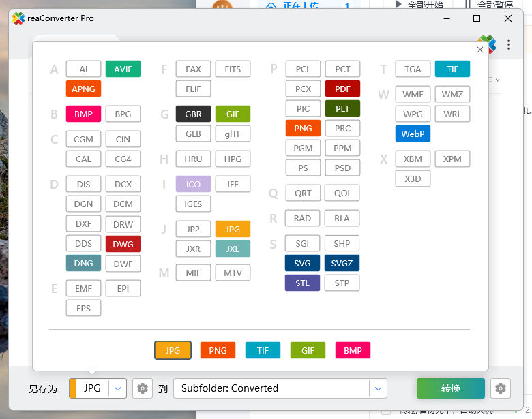Open format settings gear beside the JPG dropdown

[142, 388]
